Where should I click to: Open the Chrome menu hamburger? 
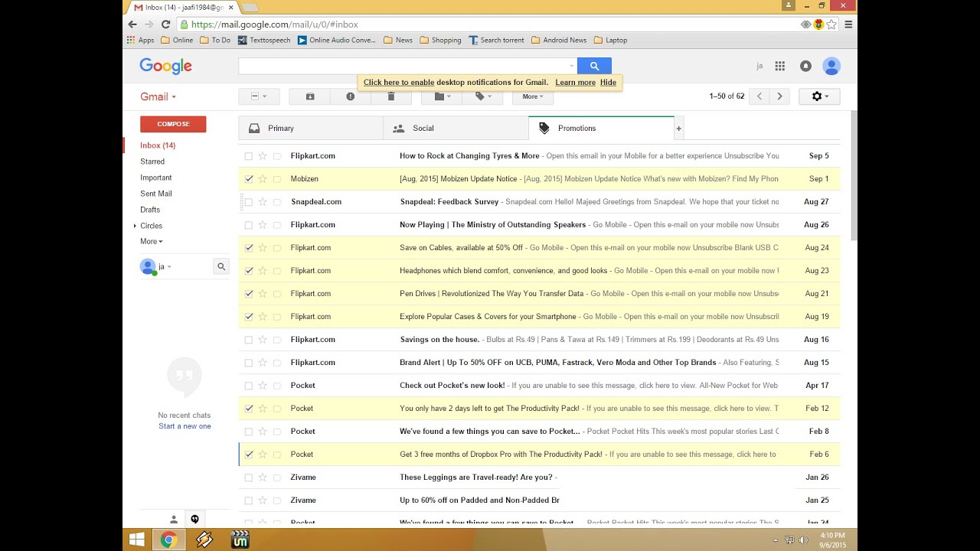(x=848, y=24)
